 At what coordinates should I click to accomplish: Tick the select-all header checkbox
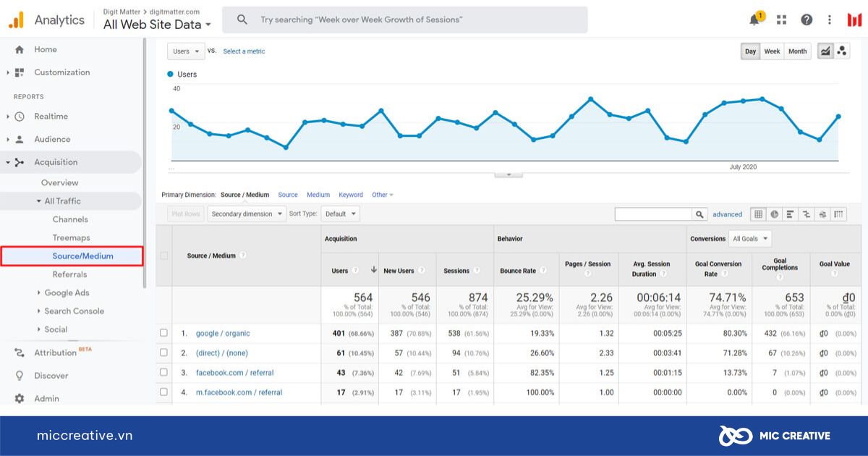point(163,256)
